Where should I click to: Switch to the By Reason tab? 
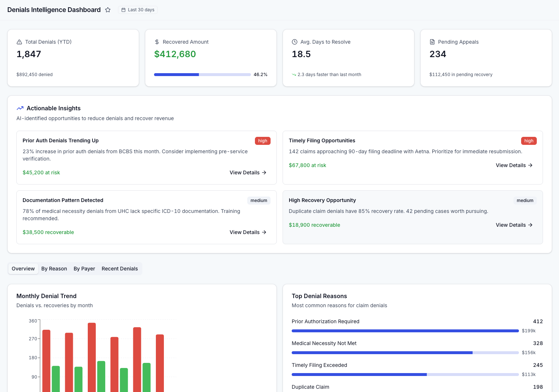point(54,269)
